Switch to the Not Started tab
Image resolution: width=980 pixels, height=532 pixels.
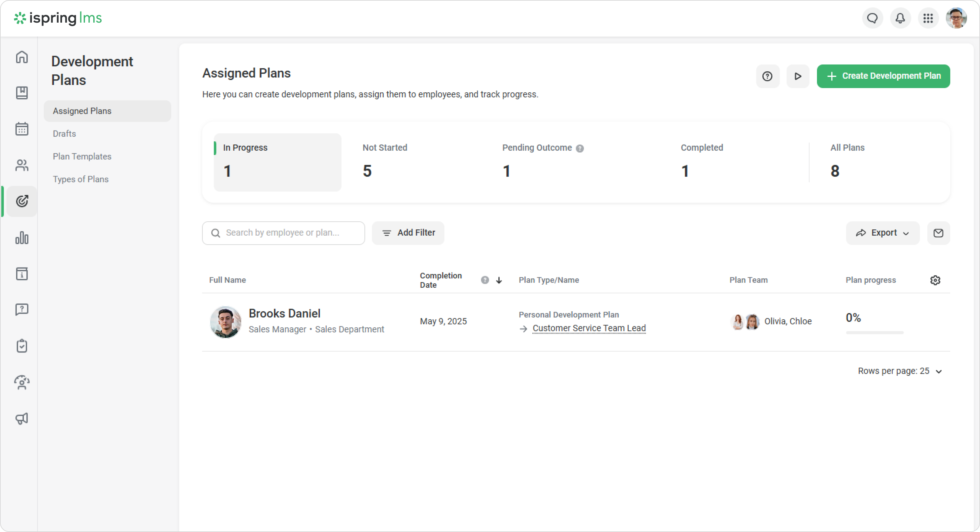(385, 162)
